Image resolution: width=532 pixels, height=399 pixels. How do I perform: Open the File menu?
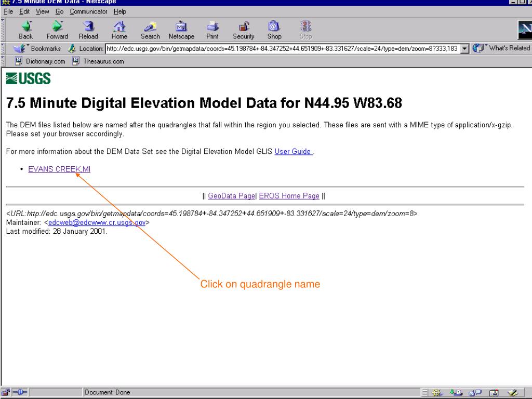[x=8, y=11]
